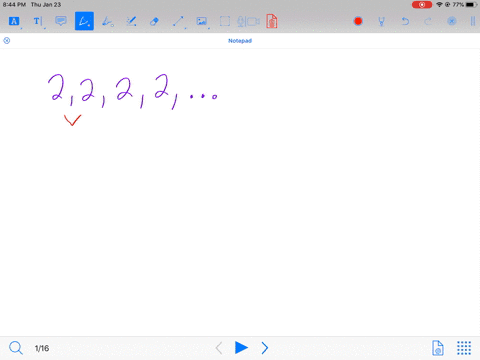Show page thumbnails grid
The width and height of the screenshot is (480, 360).
[x=464, y=348]
